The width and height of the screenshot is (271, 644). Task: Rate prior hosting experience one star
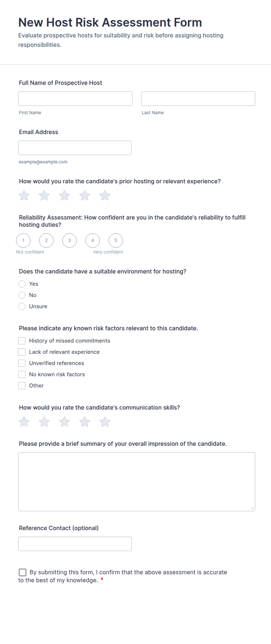click(24, 196)
